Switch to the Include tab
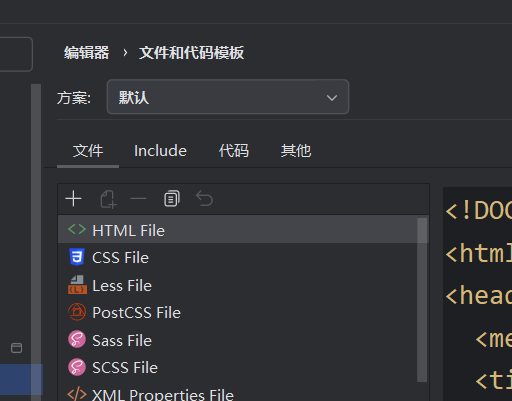Viewport: 512px width, 401px height. (x=160, y=151)
